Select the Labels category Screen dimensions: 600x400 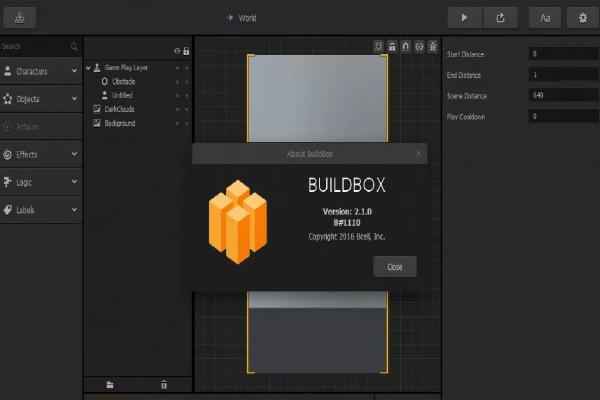(x=41, y=210)
